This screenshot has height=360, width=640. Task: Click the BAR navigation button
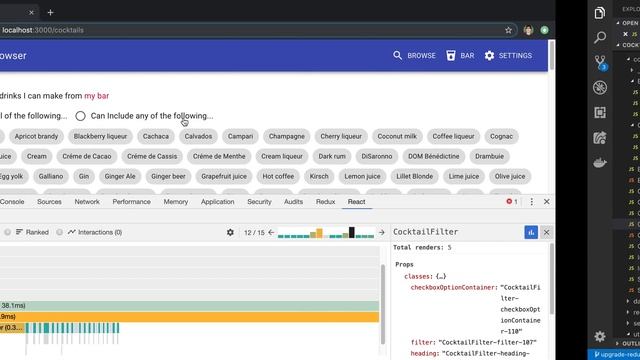coord(460,56)
